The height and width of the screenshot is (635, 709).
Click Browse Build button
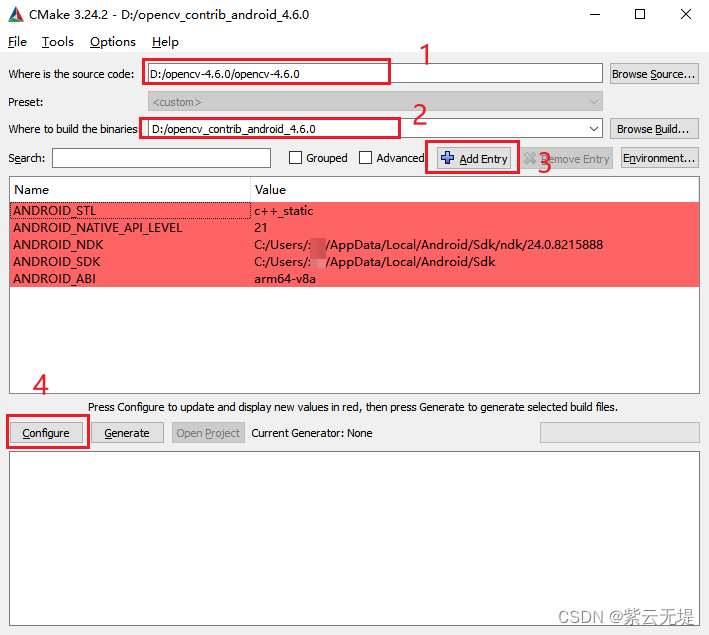tap(654, 129)
